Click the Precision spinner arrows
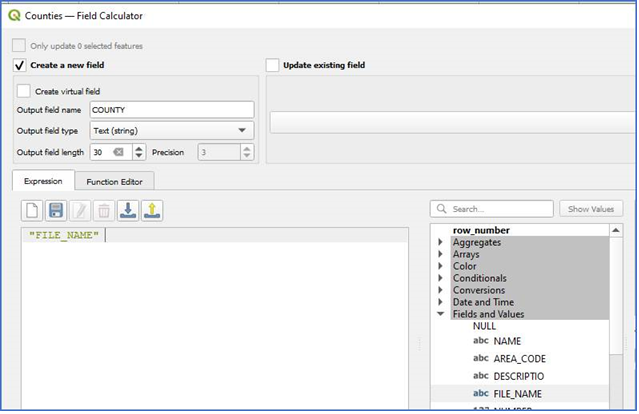This screenshot has width=639, height=414. tap(247, 152)
